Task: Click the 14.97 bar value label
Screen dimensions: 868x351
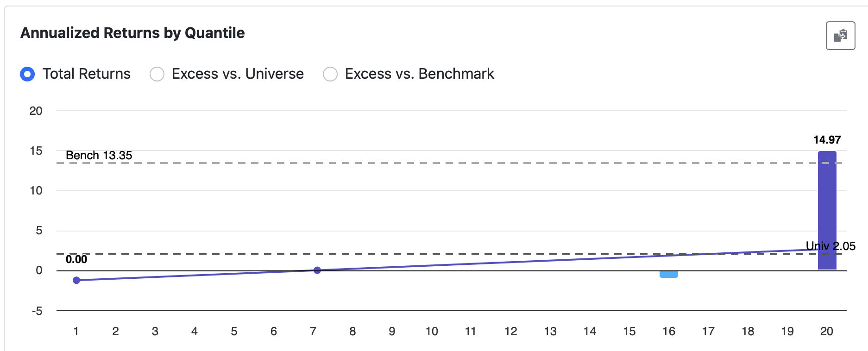Action: point(827,140)
